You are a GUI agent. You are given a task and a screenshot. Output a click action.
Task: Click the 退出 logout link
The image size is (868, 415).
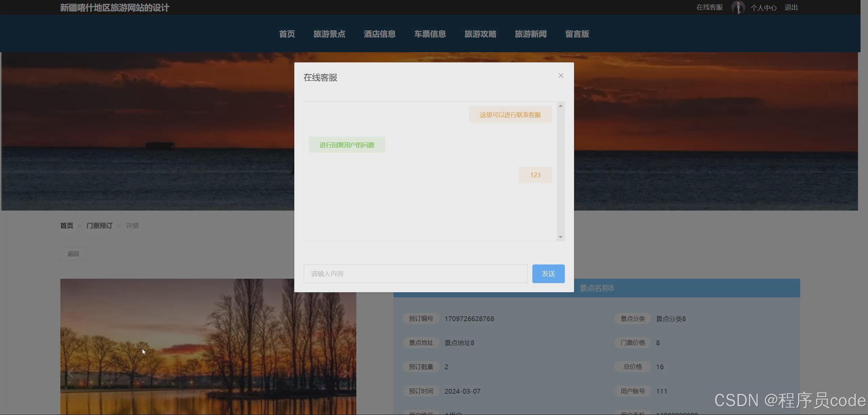click(791, 7)
